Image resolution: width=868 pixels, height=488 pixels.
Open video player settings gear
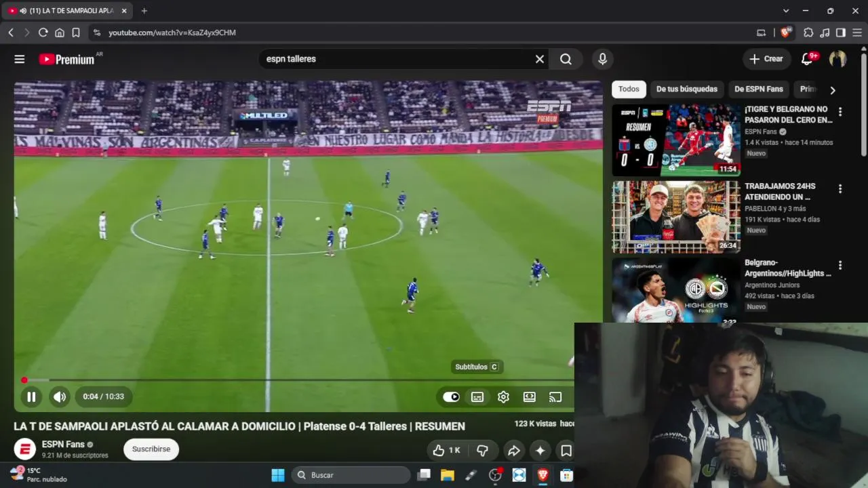pyautogui.click(x=503, y=397)
